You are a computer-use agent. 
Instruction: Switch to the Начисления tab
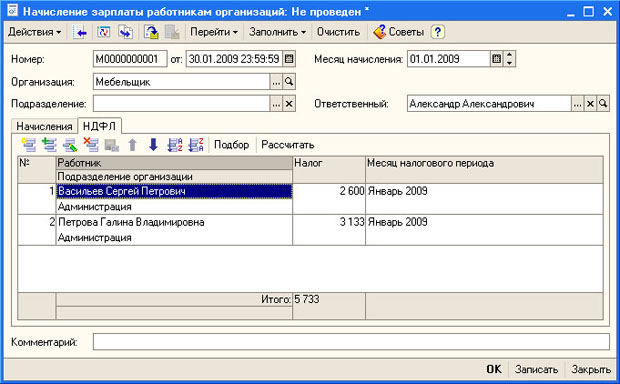(x=44, y=127)
